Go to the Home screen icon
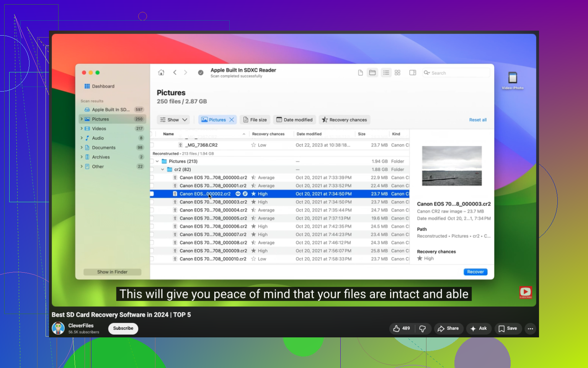The width and height of the screenshot is (588, 368). [x=161, y=72]
